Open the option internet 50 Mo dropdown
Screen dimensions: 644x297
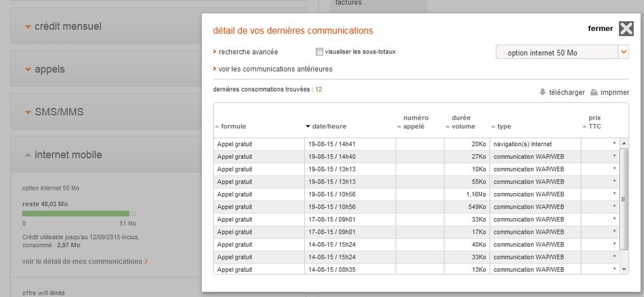pyautogui.click(x=562, y=53)
